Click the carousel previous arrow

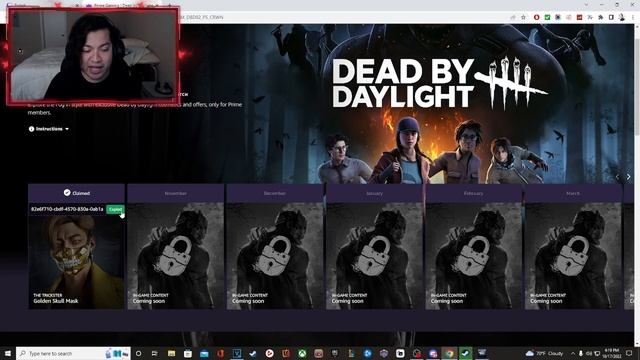[x=618, y=177]
